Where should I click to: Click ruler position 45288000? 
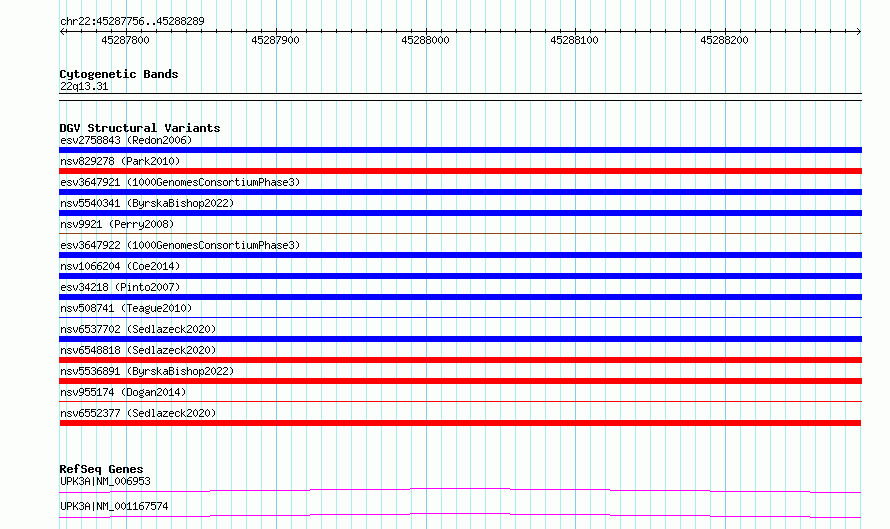(425, 40)
